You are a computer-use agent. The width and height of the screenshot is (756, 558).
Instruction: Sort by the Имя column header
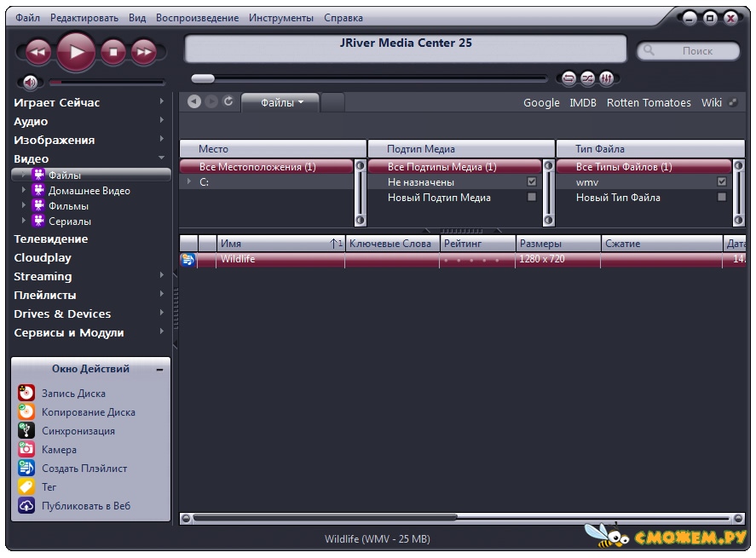(280, 244)
